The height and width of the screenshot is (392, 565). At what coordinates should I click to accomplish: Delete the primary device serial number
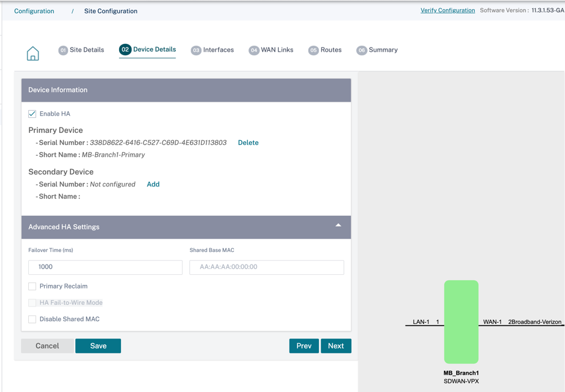point(249,142)
